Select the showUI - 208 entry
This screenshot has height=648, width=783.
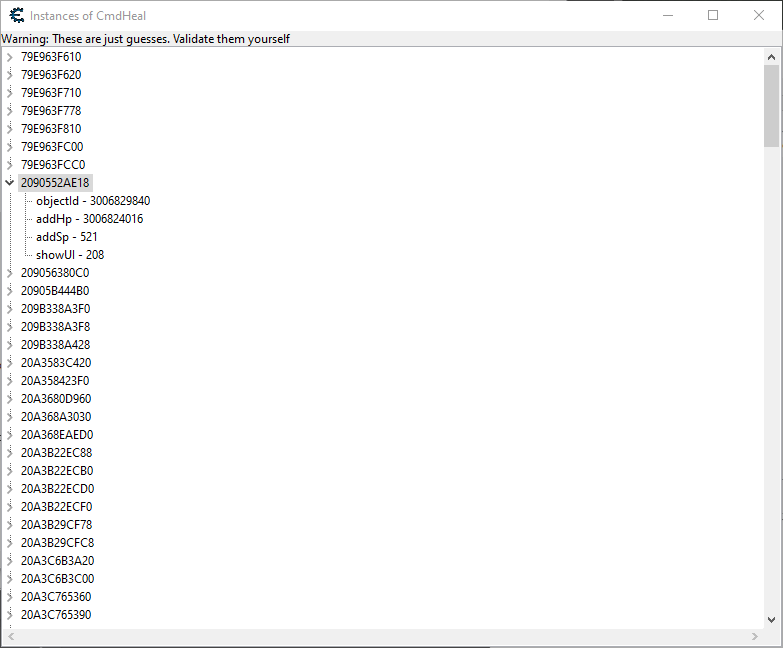pyautogui.click(x=70, y=255)
